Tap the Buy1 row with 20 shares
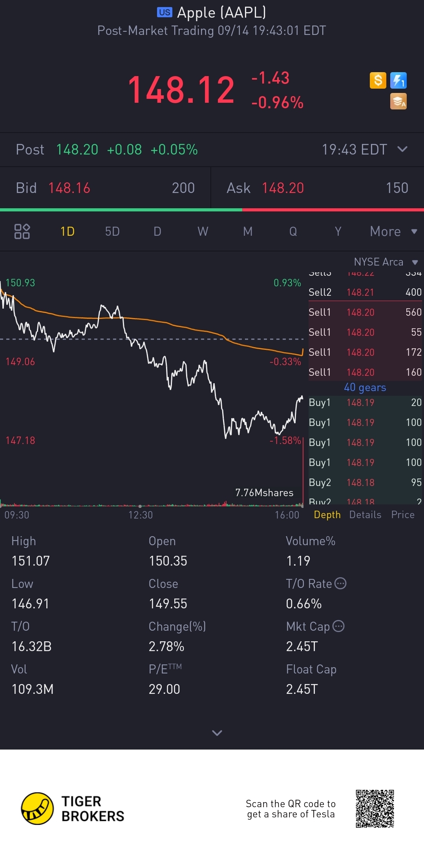The image size is (424, 868). coord(365,402)
